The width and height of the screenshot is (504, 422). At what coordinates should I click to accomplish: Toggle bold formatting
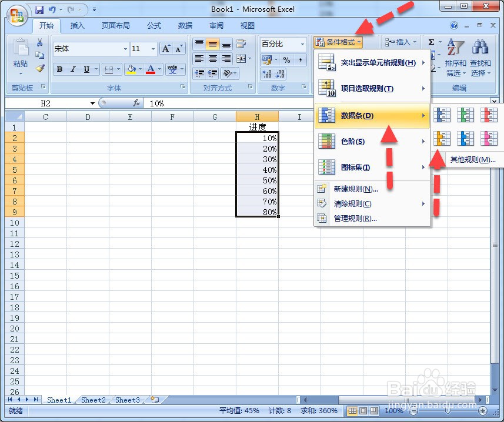coord(59,69)
